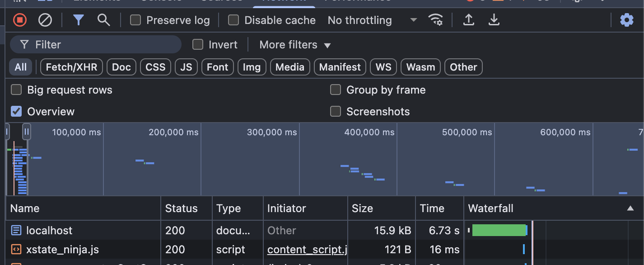Import HAR file upload icon
This screenshot has height=265, width=644.
(469, 20)
